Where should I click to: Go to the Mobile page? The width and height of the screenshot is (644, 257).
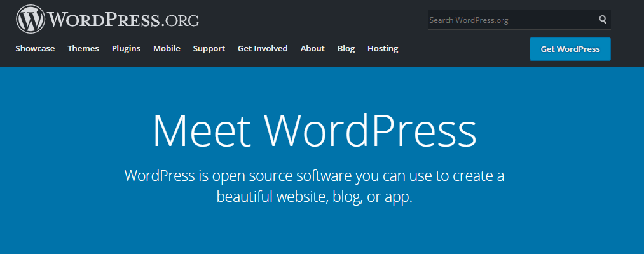[x=167, y=48]
